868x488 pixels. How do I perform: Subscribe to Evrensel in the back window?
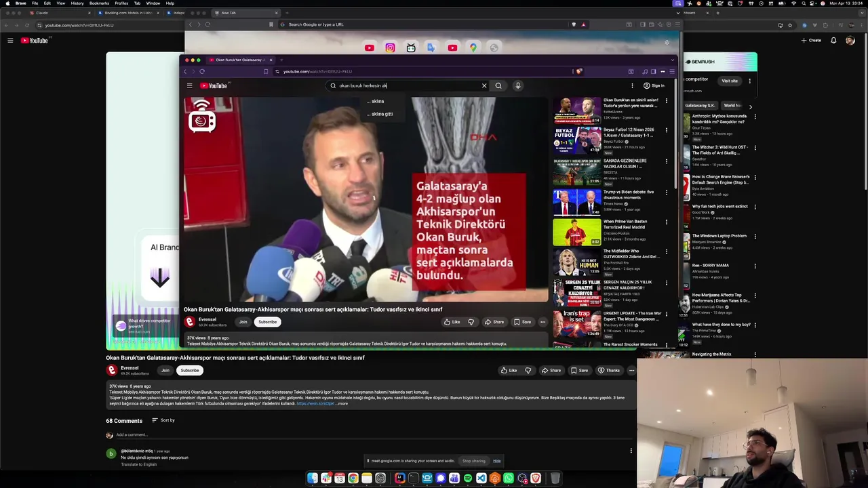pos(190,371)
